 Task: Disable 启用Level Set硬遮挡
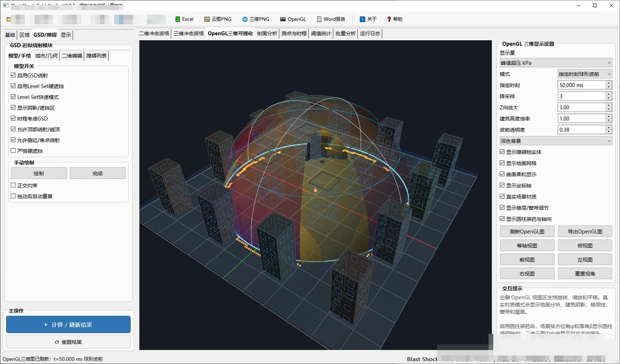(x=13, y=86)
